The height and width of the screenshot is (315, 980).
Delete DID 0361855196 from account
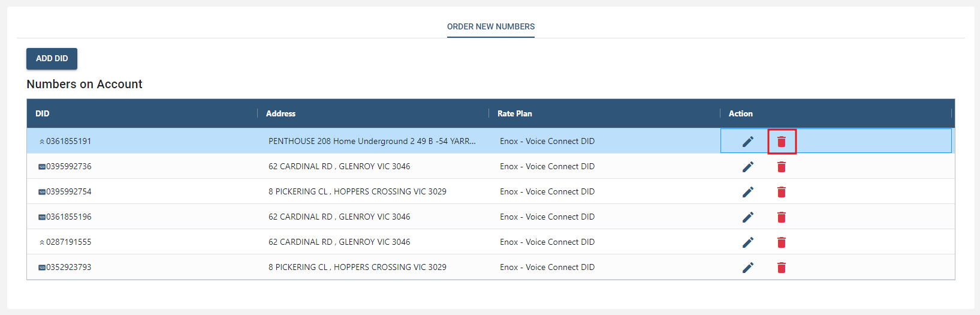(x=781, y=217)
